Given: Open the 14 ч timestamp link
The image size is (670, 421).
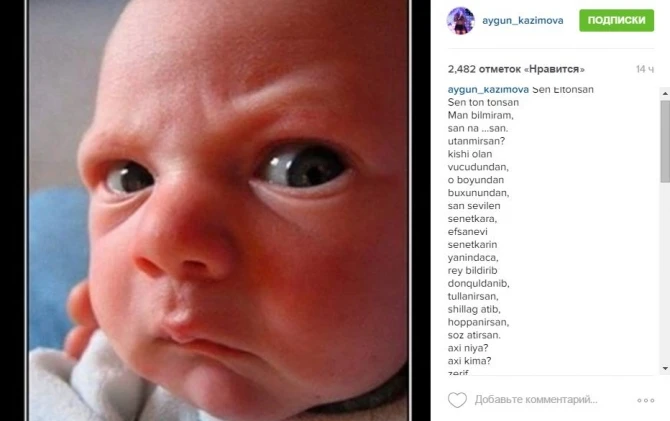Looking at the screenshot, I should point(644,69).
